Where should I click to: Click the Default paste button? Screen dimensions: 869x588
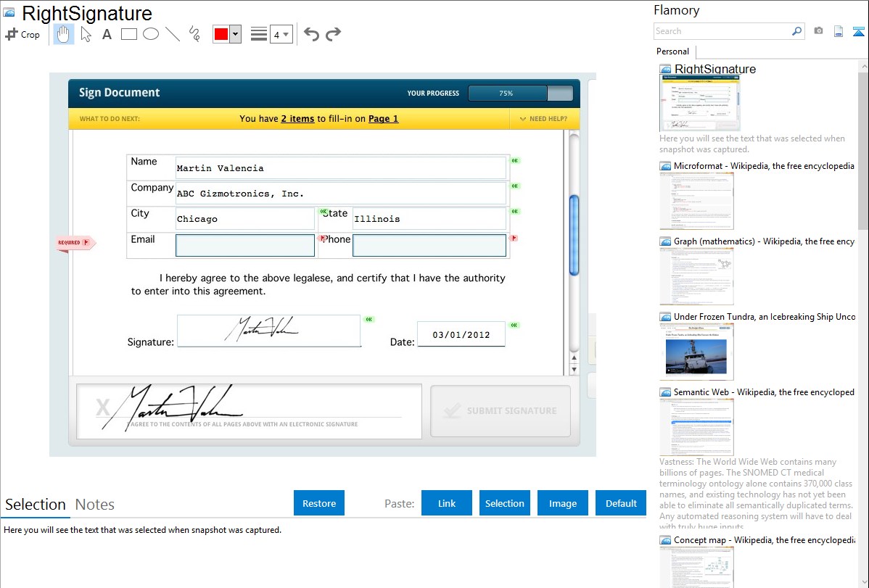click(621, 503)
